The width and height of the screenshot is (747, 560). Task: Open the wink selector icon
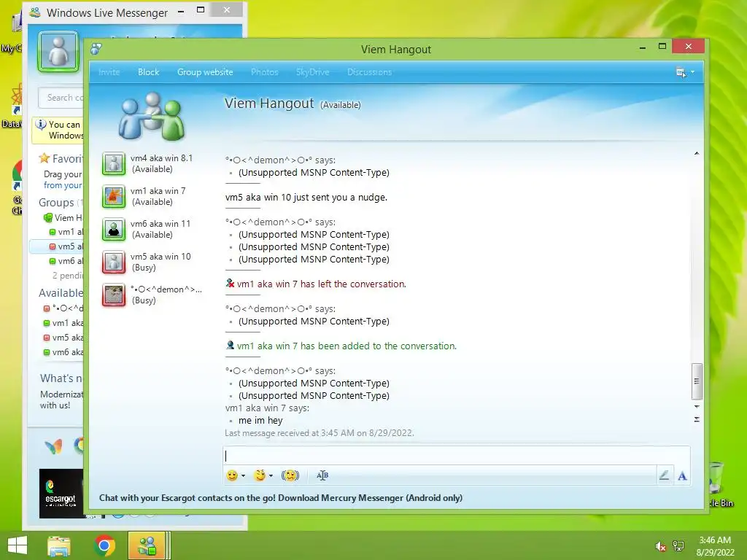point(259,475)
